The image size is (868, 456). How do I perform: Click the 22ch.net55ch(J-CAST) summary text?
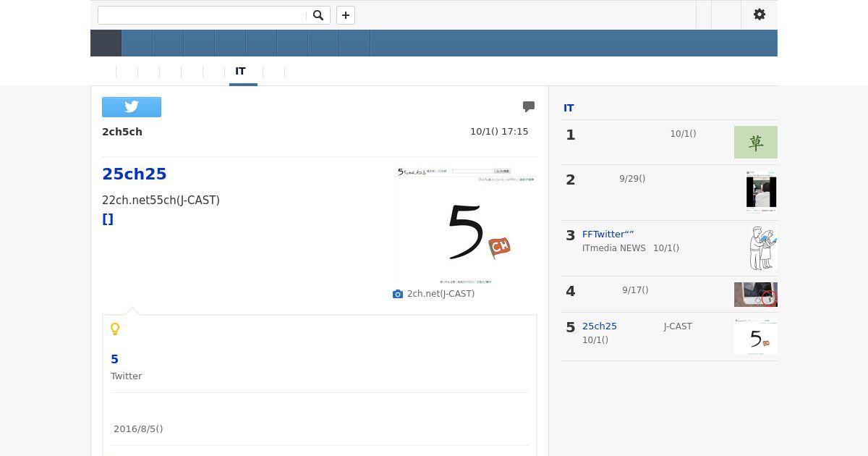(x=161, y=200)
